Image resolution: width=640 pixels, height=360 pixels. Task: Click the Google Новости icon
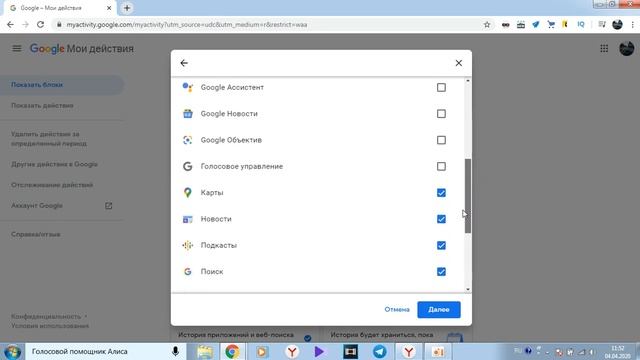click(187, 113)
